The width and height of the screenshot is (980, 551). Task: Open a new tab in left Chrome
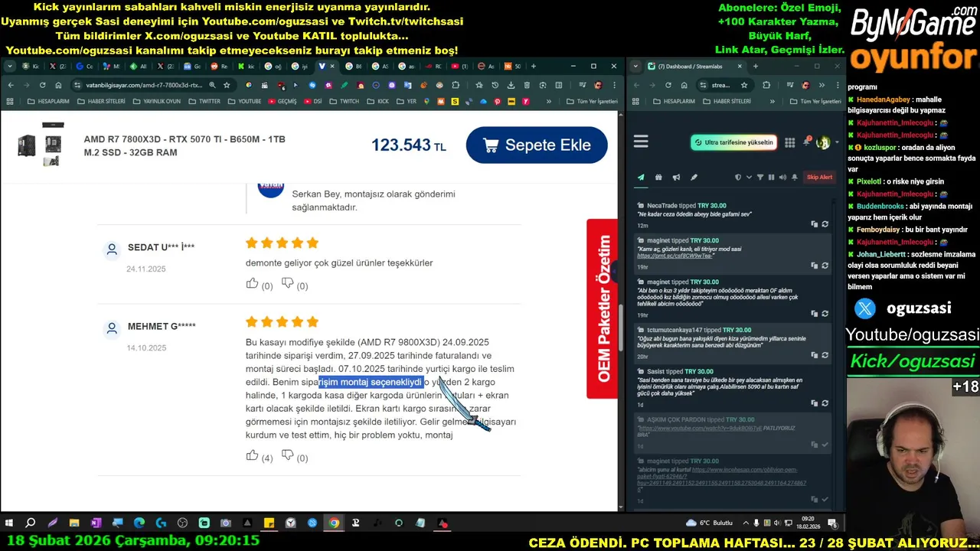point(534,66)
